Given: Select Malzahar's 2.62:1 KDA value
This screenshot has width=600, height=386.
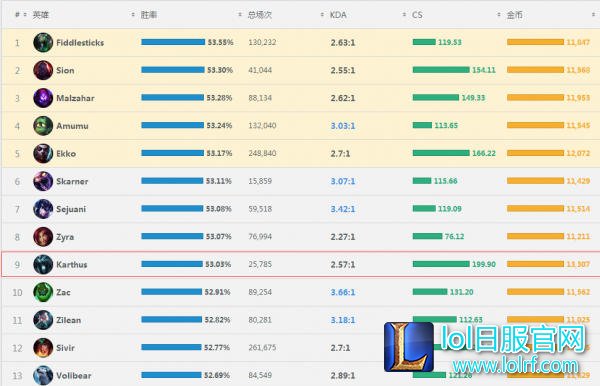Looking at the screenshot, I should (343, 98).
